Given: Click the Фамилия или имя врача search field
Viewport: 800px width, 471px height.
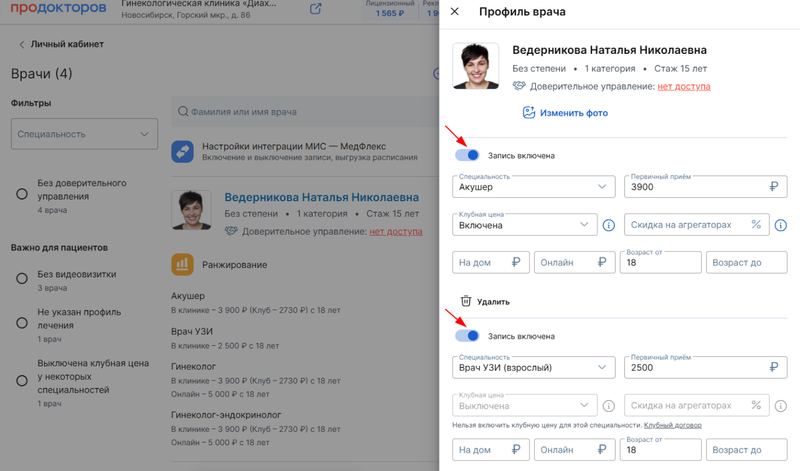Looking at the screenshot, I should pyautogui.click(x=305, y=111).
